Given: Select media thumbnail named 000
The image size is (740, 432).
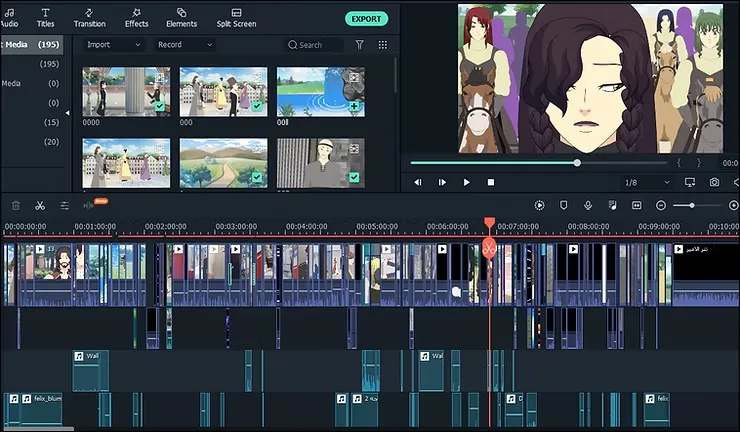Looking at the screenshot, I should tap(223, 92).
